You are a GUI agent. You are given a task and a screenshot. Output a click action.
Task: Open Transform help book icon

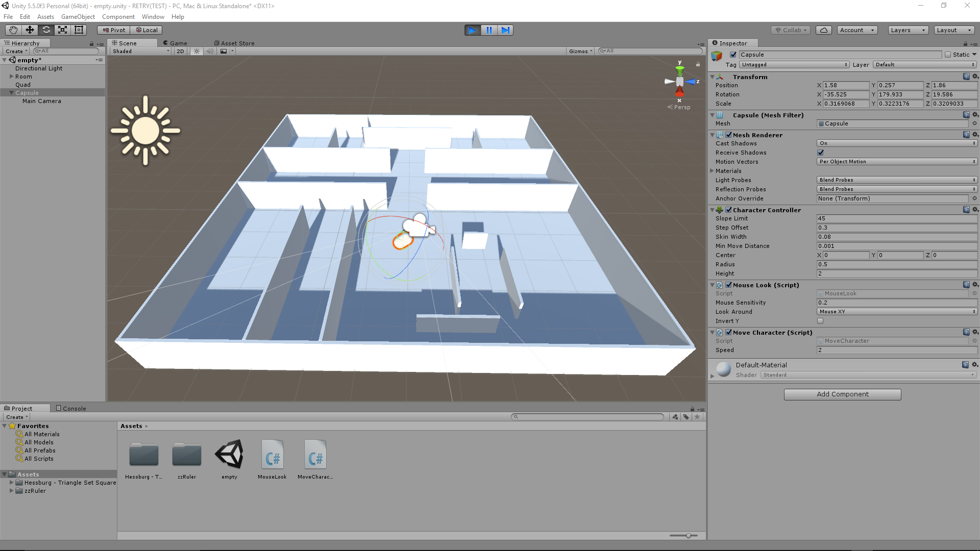point(966,77)
